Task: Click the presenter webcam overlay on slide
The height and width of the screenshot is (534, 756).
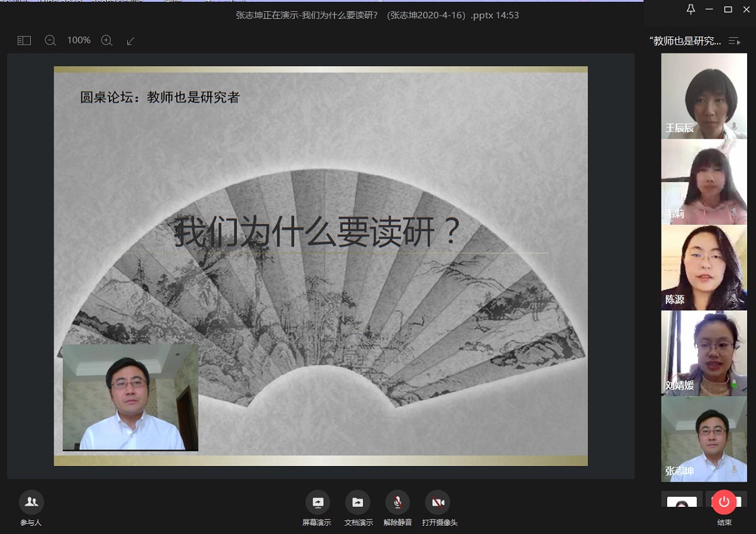Action: coord(130,397)
